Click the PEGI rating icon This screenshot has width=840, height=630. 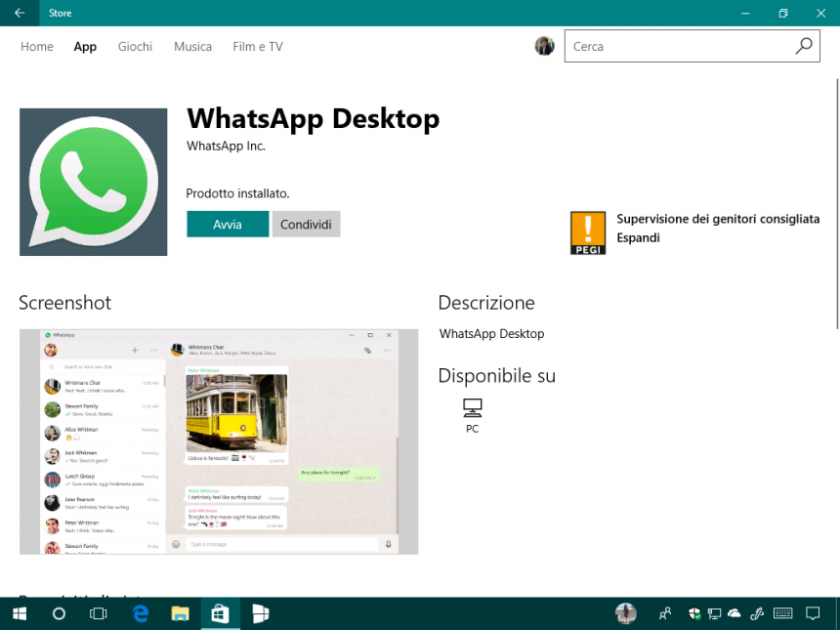click(x=588, y=232)
